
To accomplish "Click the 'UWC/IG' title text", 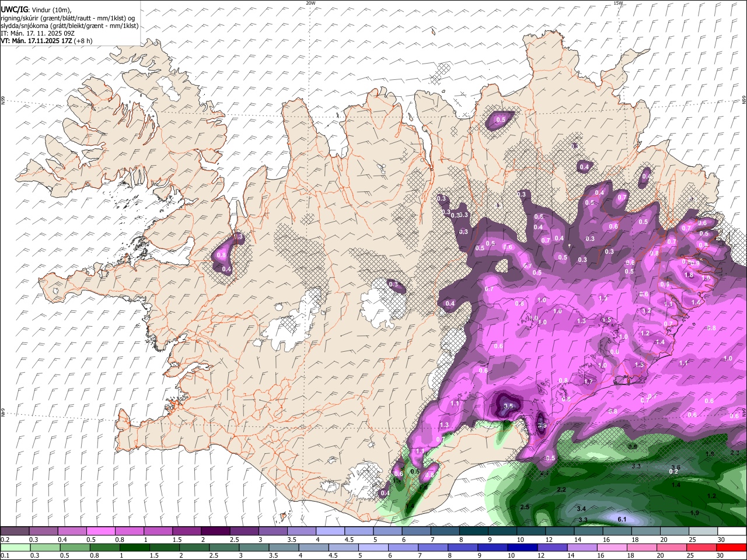I will coord(13,10).
